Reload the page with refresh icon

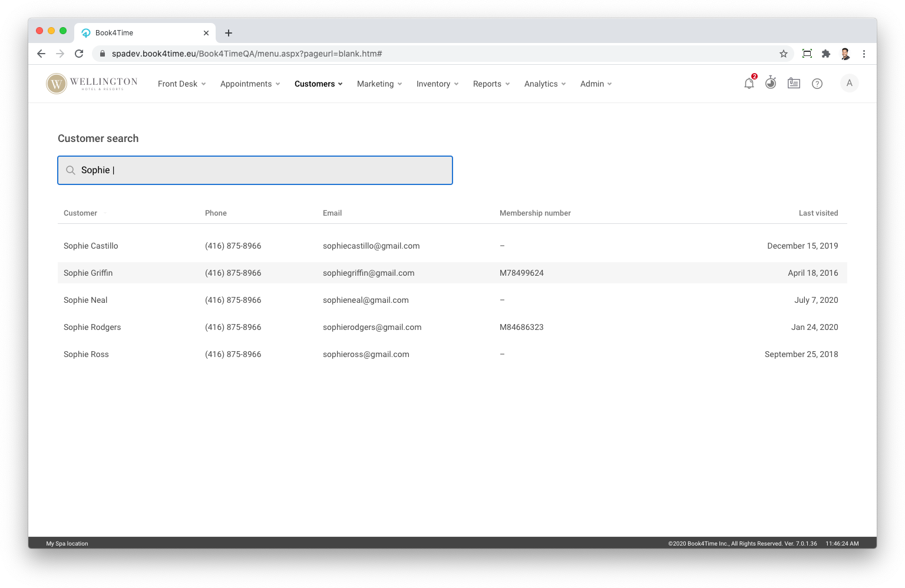click(x=79, y=54)
